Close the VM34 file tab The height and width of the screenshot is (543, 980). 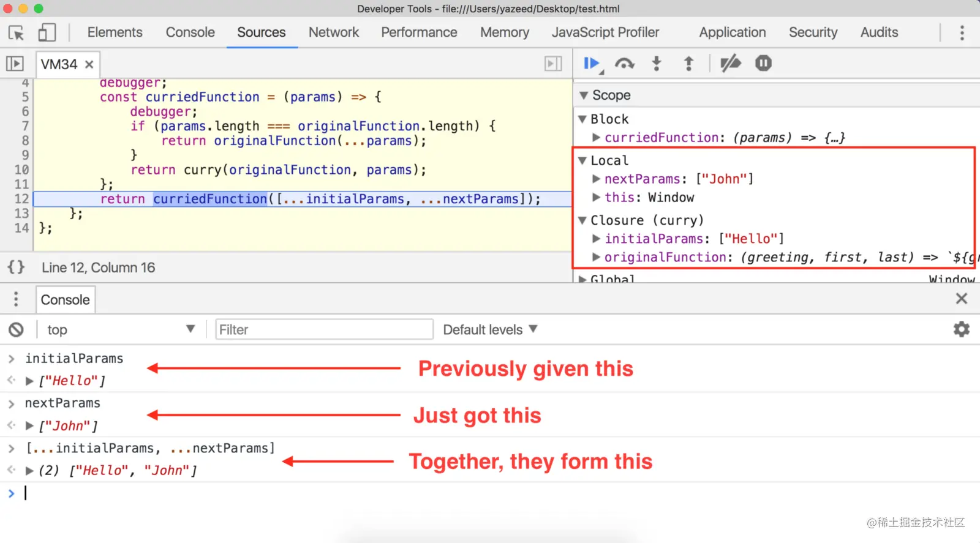point(89,64)
